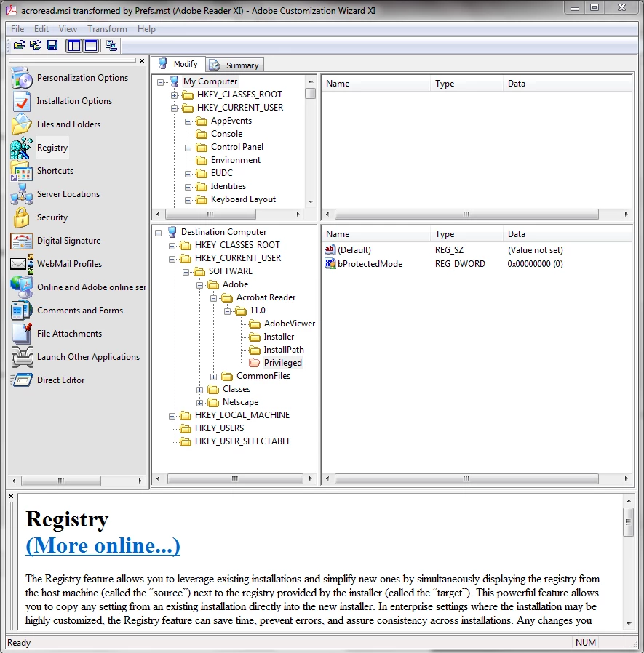Open the Server Locations network icon

click(22, 194)
